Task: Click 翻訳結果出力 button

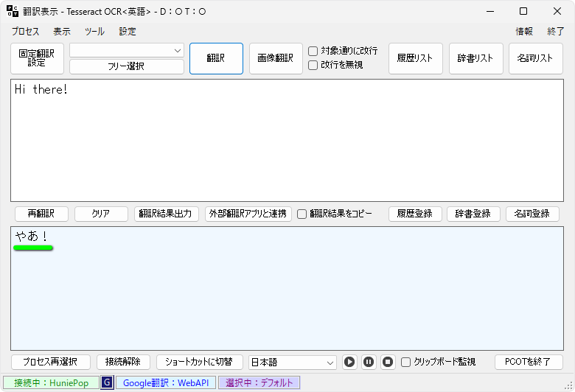Action: [166, 214]
